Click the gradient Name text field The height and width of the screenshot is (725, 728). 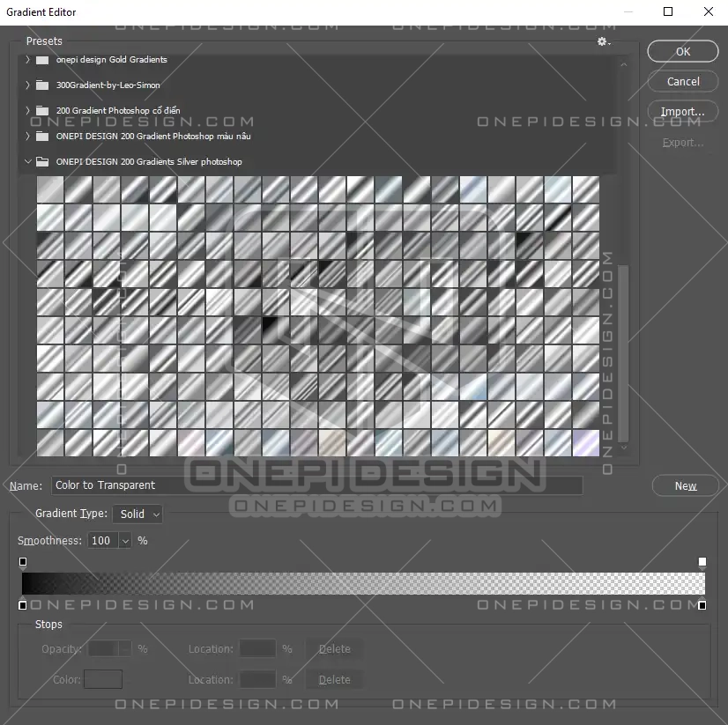[317, 485]
